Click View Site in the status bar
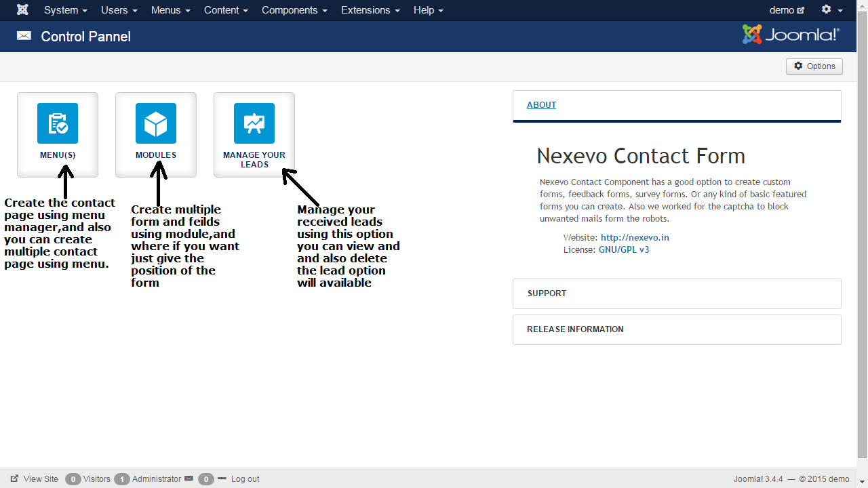This screenshot has height=488, width=868. 35,479
